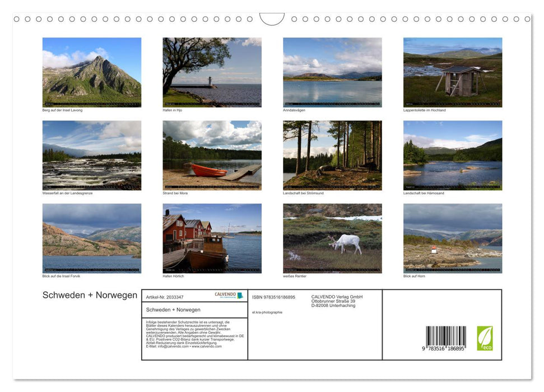This screenshot has height=392, width=544.
Task: Click the Artikel-Nr. 2033347 text field
Action: 165,297
